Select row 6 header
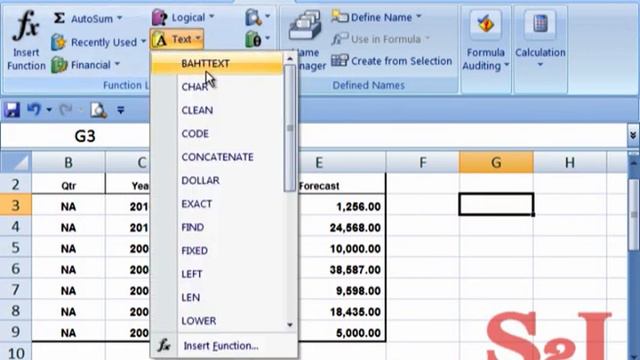 16,269
